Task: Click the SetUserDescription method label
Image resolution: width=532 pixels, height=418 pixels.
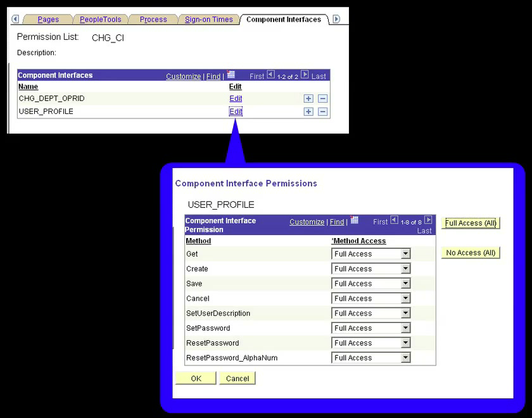Action: (218, 313)
